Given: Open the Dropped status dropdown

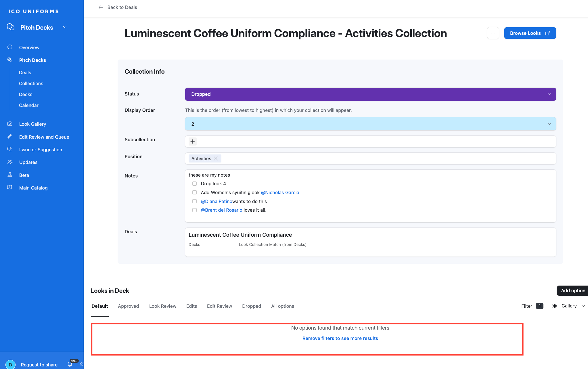Looking at the screenshot, I should (370, 94).
